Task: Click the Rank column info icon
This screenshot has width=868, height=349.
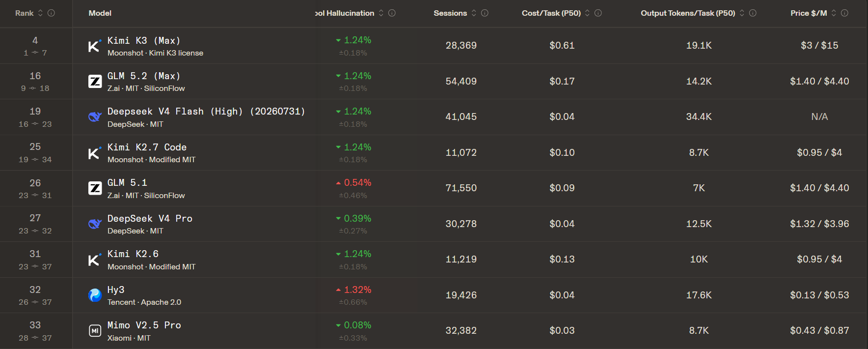Action: (51, 13)
